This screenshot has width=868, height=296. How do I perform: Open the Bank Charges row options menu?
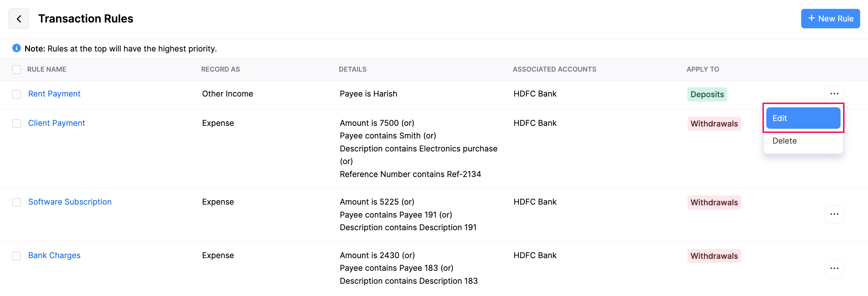click(834, 269)
